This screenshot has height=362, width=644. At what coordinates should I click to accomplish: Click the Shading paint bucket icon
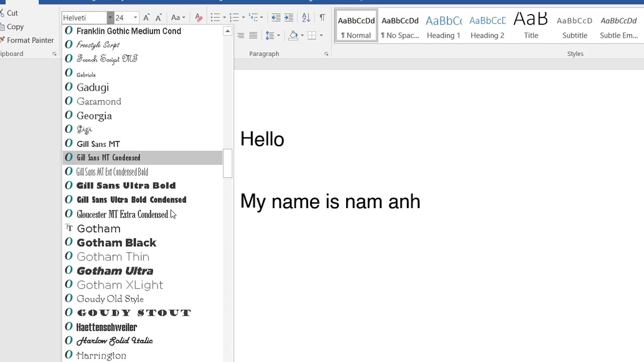point(293,35)
